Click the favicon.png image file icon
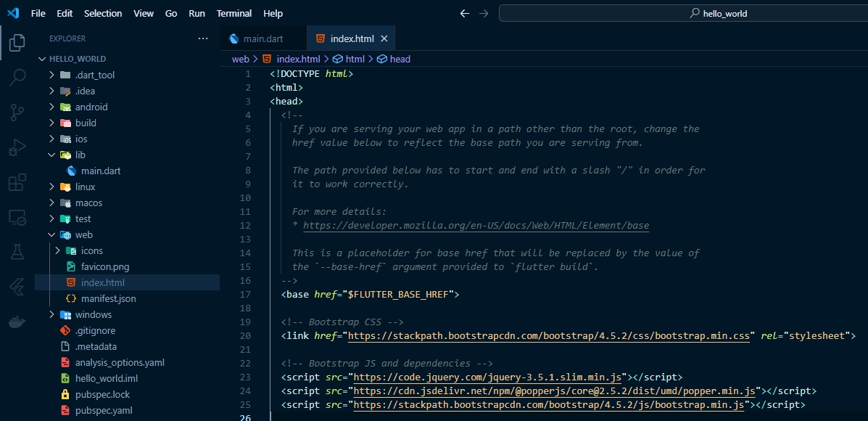Viewport: 868px width, 421px height. click(71, 266)
